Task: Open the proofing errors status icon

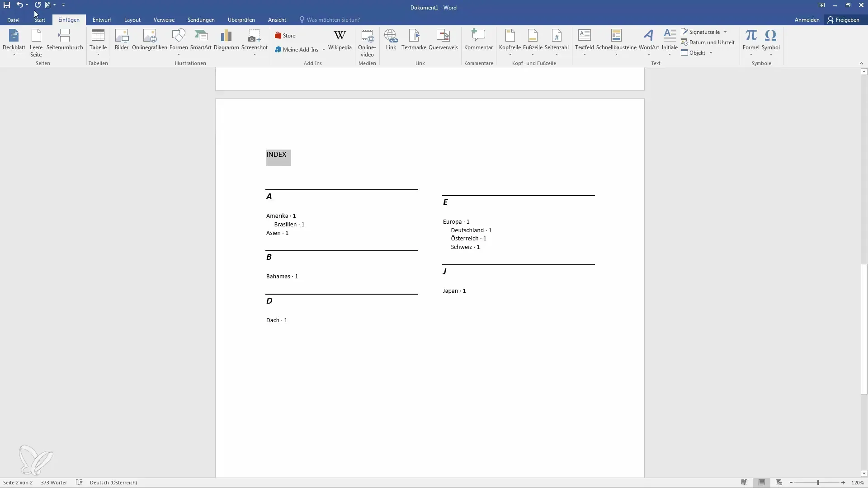Action: [79, 483]
